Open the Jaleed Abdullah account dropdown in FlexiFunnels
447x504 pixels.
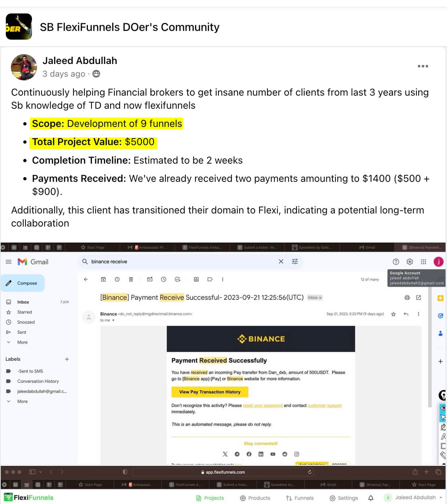(441, 497)
